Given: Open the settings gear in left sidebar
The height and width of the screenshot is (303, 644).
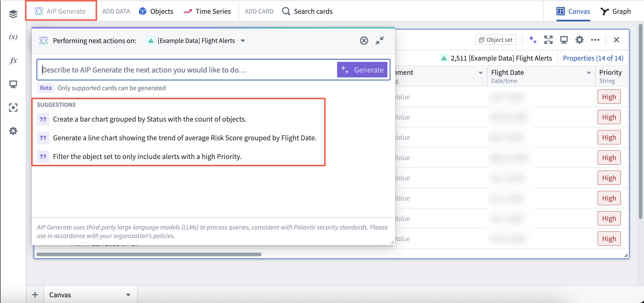Looking at the screenshot, I should tap(13, 131).
